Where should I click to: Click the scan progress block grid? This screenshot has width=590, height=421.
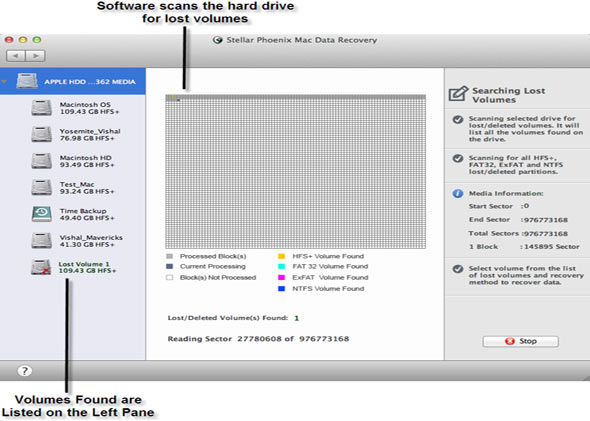click(x=295, y=172)
